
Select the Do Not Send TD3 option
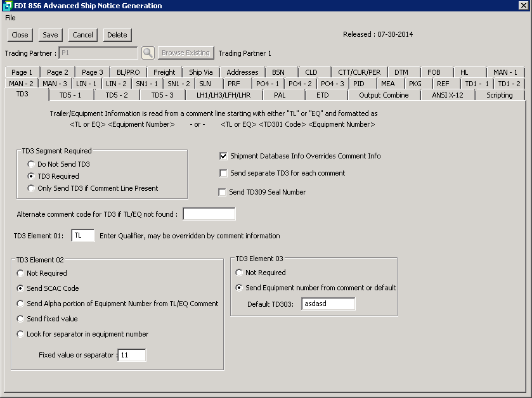31,164
